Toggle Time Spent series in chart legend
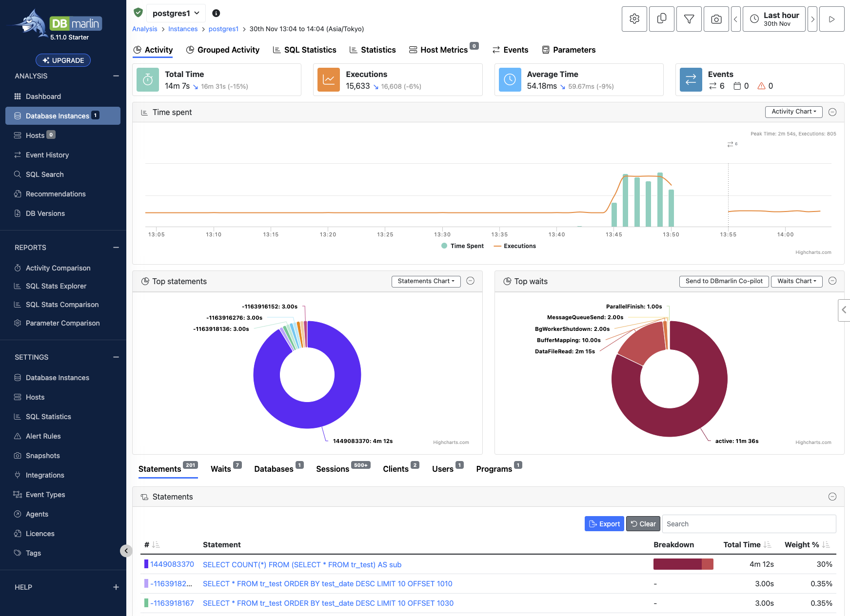The width and height of the screenshot is (850, 616). click(462, 246)
